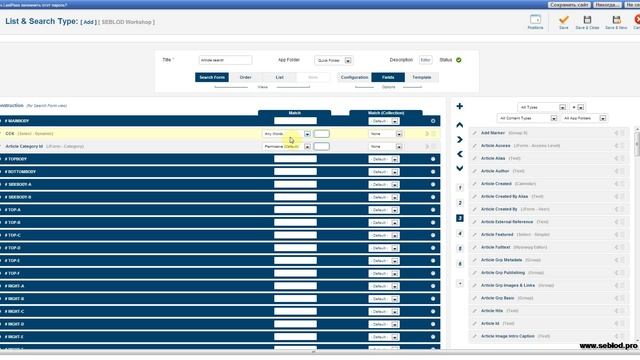Select the 'Article Grp Publishing' field row
Viewport: 640px width, 360px height.
[x=549, y=273]
